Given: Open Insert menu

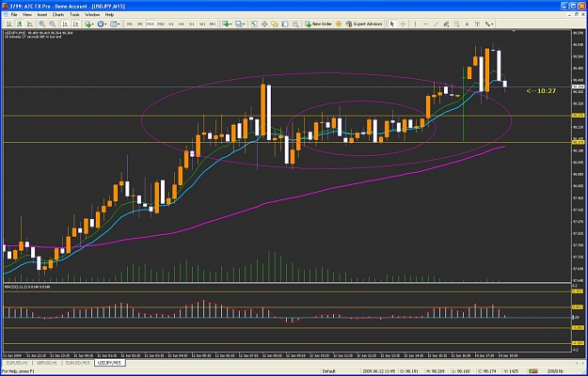Looking at the screenshot, I should click(42, 15).
